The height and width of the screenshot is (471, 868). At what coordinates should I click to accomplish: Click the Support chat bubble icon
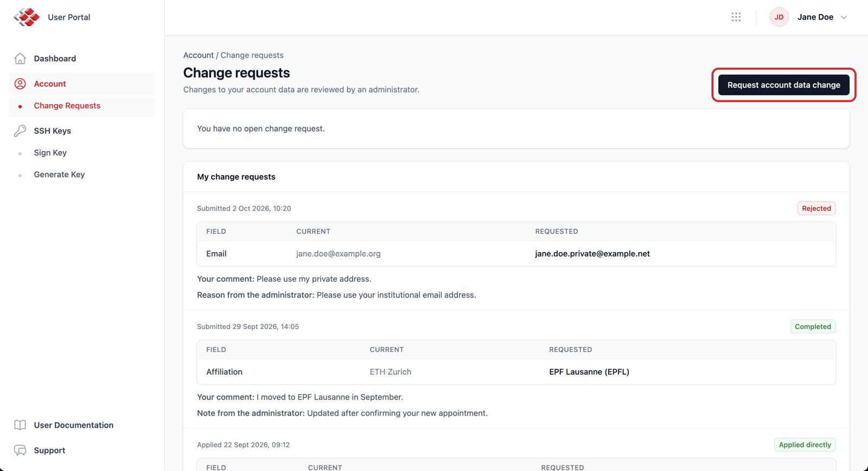(x=20, y=450)
